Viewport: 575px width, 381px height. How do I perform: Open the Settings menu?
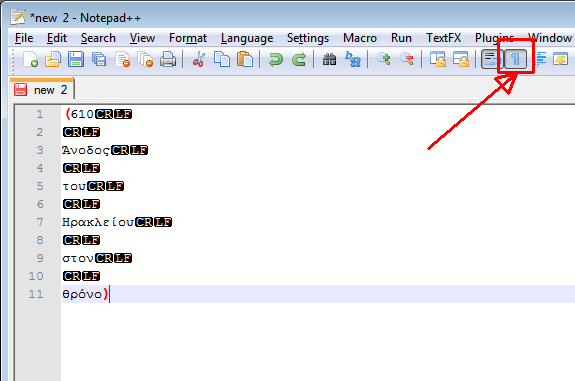[308, 38]
